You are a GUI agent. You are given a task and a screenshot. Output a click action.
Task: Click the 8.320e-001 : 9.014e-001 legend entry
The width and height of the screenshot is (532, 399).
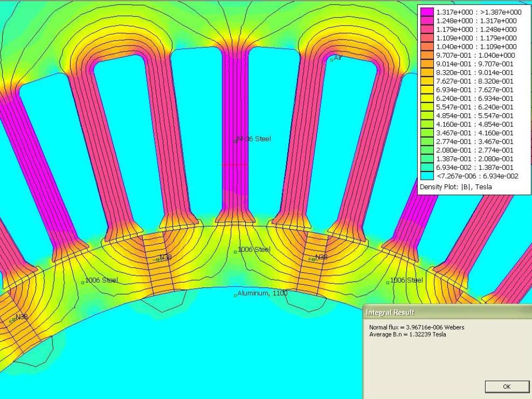(474, 72)
